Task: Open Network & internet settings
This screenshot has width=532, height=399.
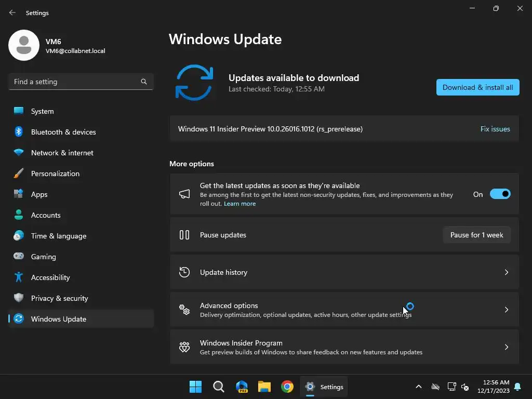Action: (x=81, y=152)
